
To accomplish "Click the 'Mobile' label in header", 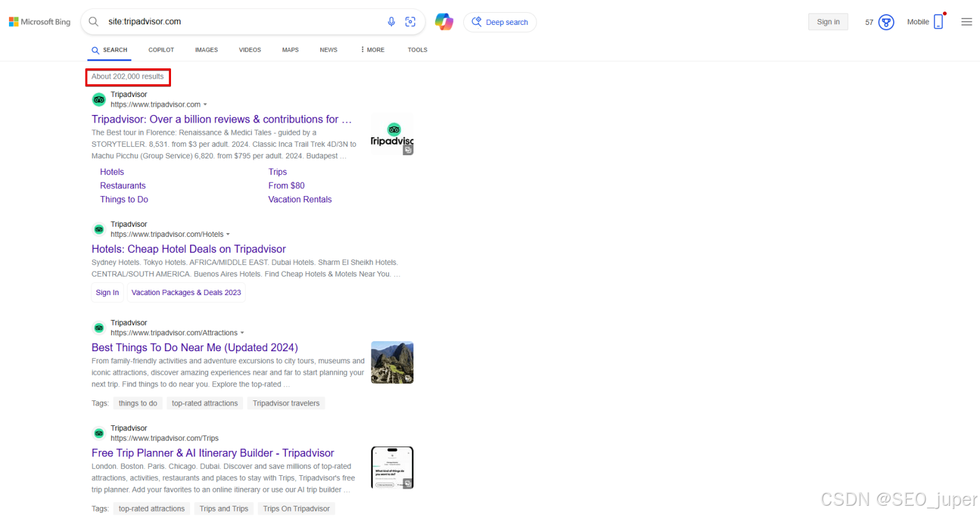I will pos(918,22).
